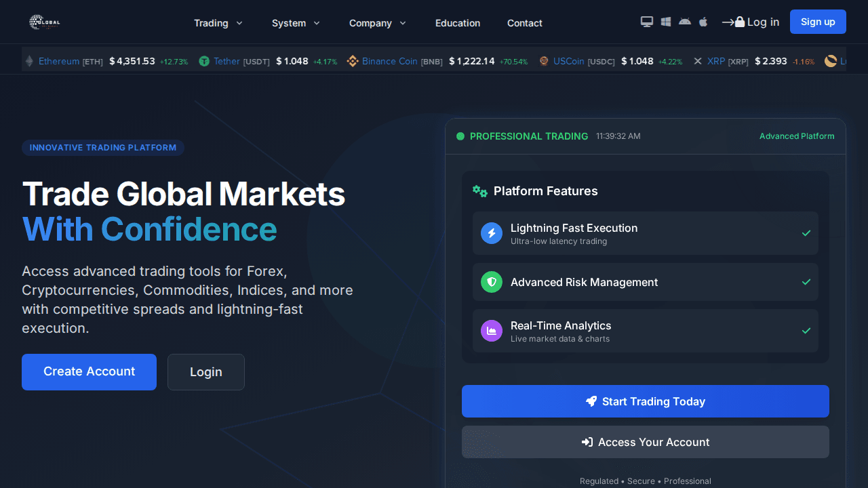This screenshot has width=868, height=488.
Task: Click the Android download icon
Action: click(685, 22)
